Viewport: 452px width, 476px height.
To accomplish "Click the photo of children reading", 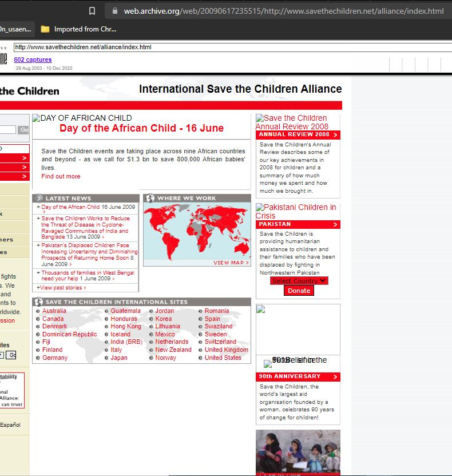I will point(298,452).
